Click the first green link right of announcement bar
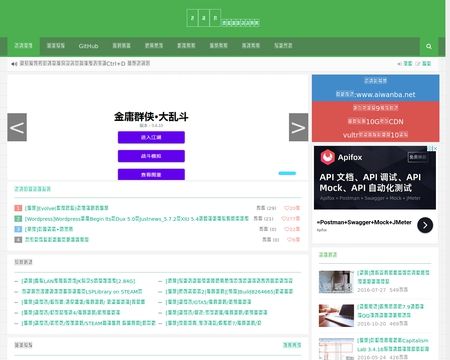The height and width of the screenshot is (360, 450). [408, 63]
